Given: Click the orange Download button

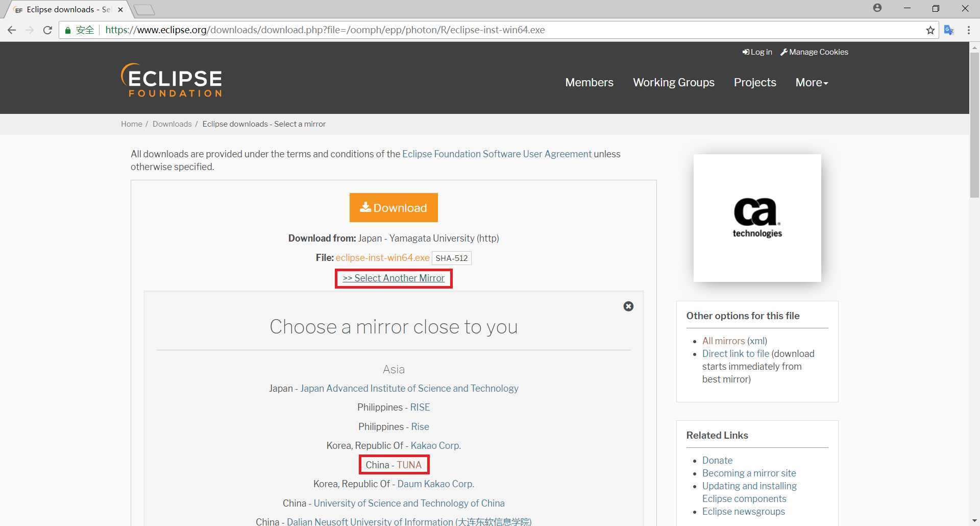Looking at the screenshot, I should point(394,207).
